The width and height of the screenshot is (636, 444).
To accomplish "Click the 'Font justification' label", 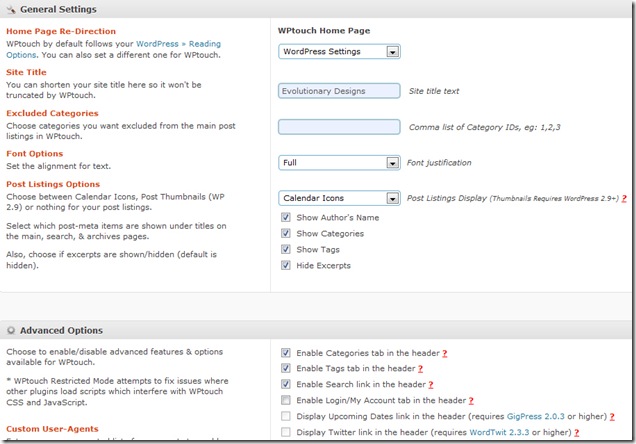I will [439, 163].
